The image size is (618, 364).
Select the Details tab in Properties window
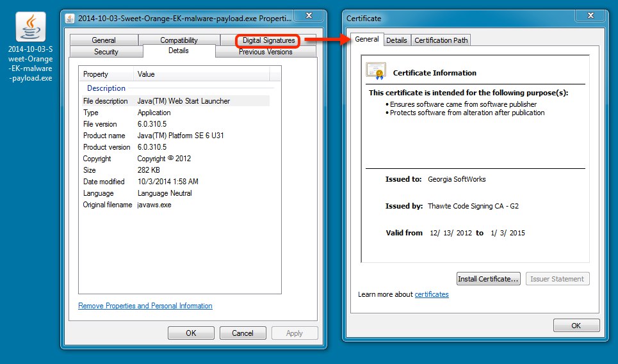click(179, 51)
